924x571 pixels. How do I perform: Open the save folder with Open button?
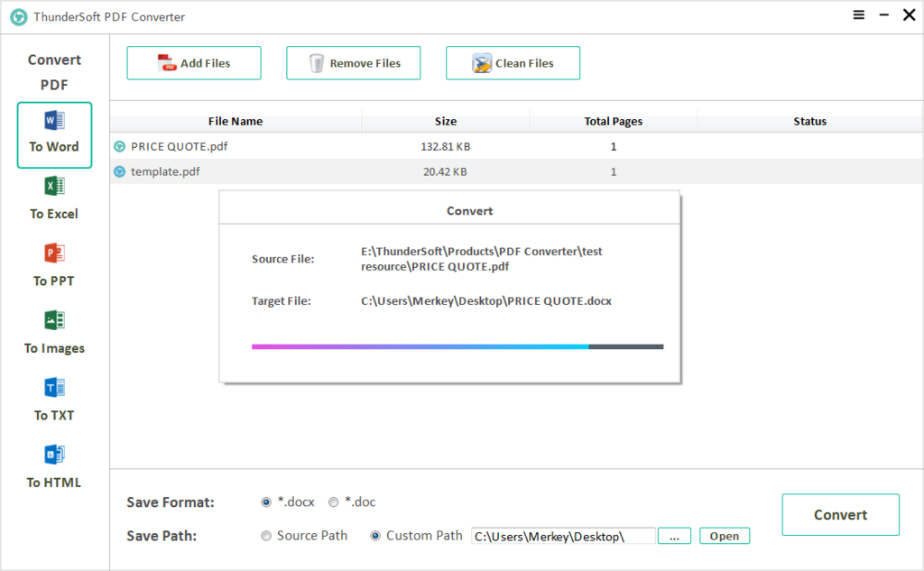click(725, 536)
